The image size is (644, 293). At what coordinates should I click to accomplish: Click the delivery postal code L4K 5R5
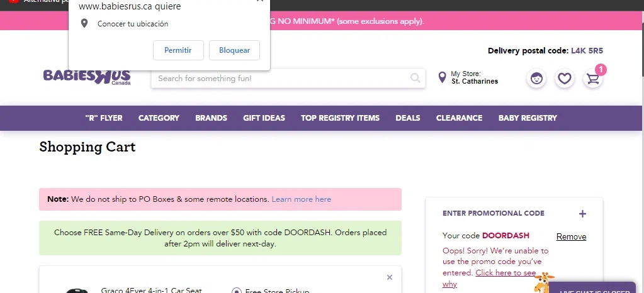(x=587, y=51)
